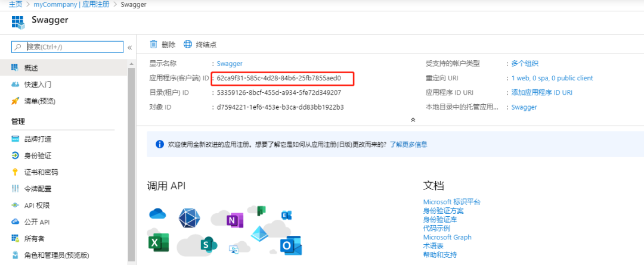Viewport: 644px width, 265px height.
Task: Open the 多个组织 link
Action: point(525,64)
